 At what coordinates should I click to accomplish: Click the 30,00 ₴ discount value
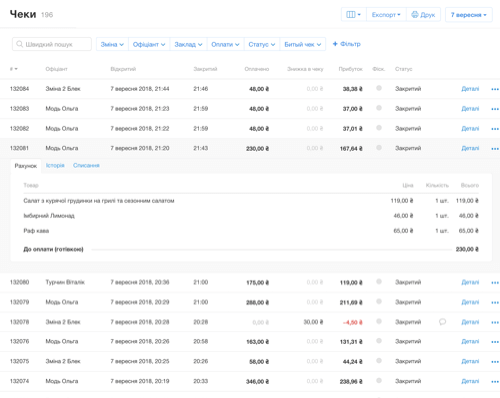[x=313, y=322]
